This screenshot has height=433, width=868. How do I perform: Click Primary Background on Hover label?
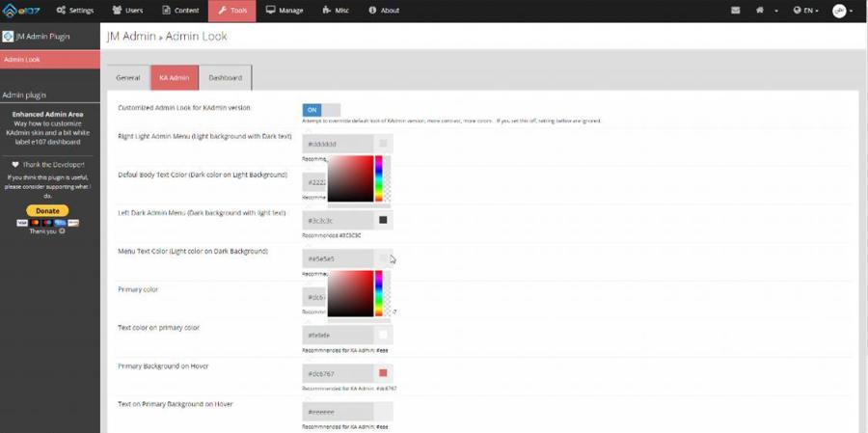click(x=163, y=366)
